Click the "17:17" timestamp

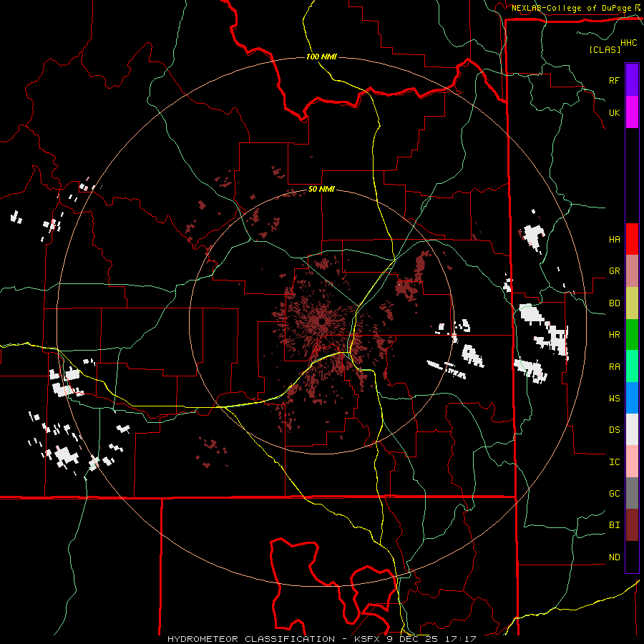(462, 639)
